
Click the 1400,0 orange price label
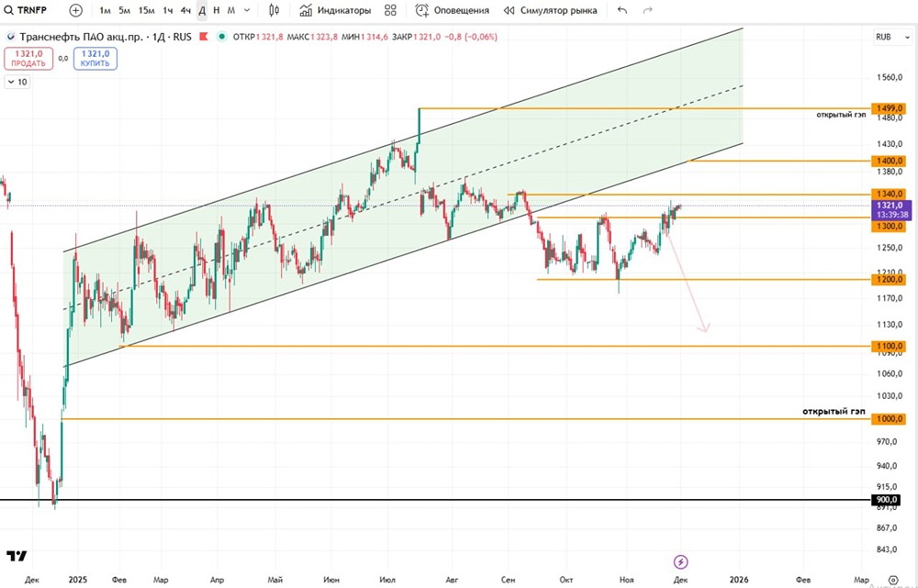click(888, 161)
